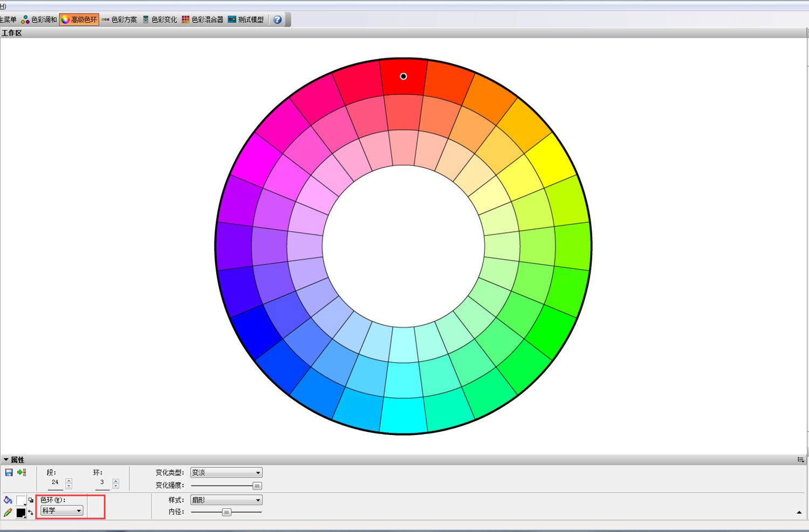
Task: Open the 变化类型 dropdown
Action: (226, 473)
